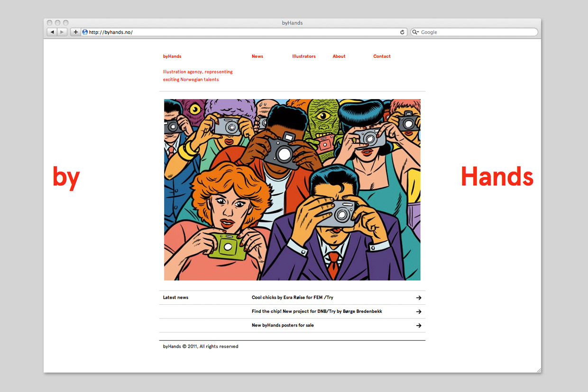Open the byHands home link in navigation

172,56
